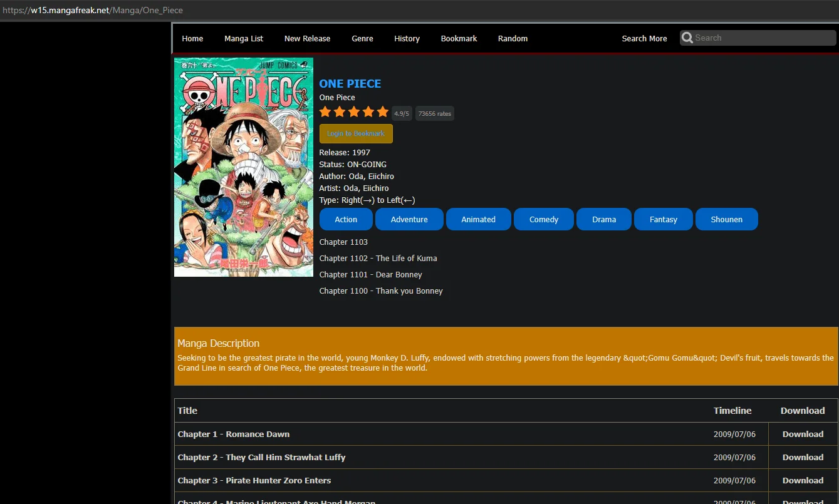This screenshot has width=839, height=504.
Task: Open Chapter 3 - Pirate Hunter Zoro Enters
Action: tap(254, 480)
